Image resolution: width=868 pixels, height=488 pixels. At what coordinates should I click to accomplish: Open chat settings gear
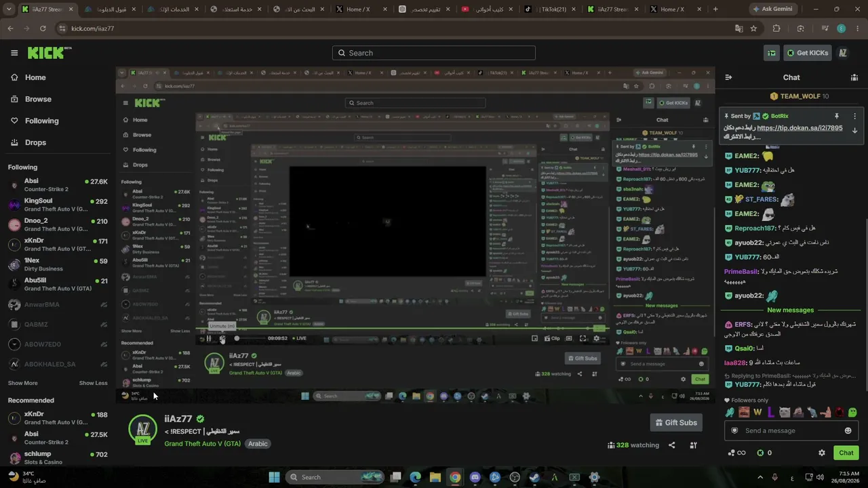[x=822, y=453]
